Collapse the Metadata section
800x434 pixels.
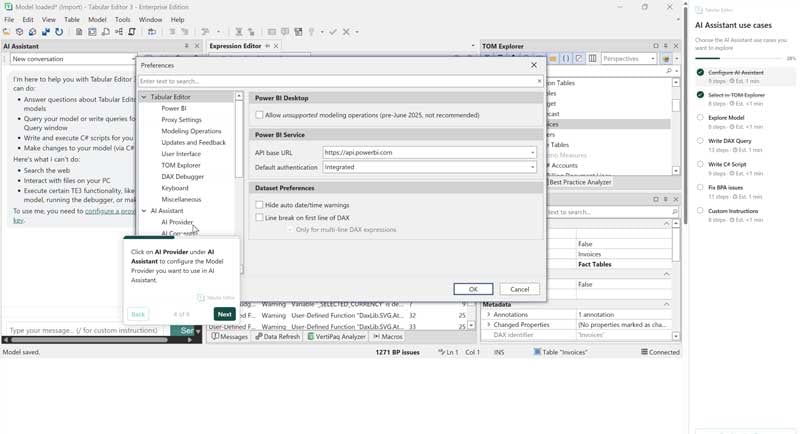(x=667, y=304)
